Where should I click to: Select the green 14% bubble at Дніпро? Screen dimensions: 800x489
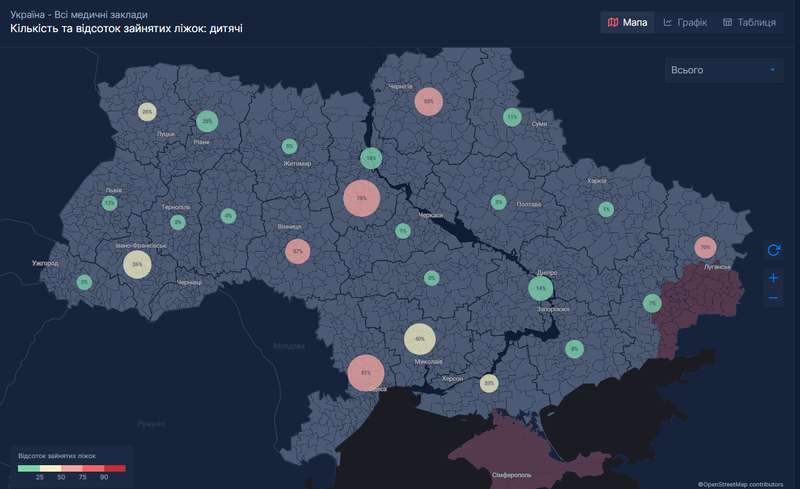(540, 288)
